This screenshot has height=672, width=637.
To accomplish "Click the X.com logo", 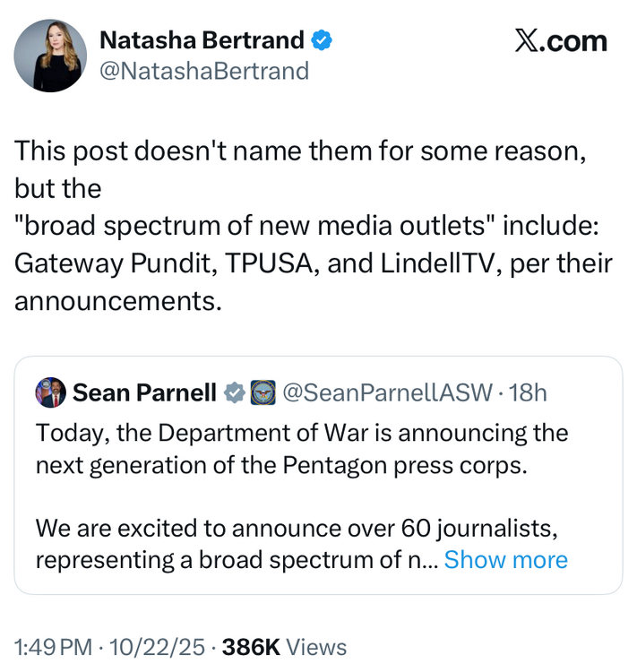I will tap(561, 41).
